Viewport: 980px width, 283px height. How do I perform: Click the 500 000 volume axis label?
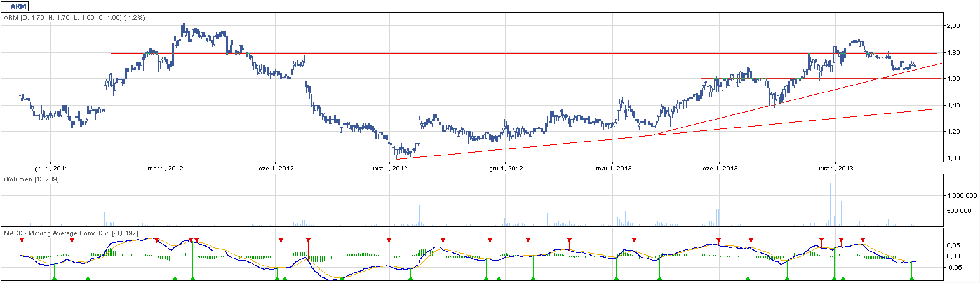click(x=960, y=212)
